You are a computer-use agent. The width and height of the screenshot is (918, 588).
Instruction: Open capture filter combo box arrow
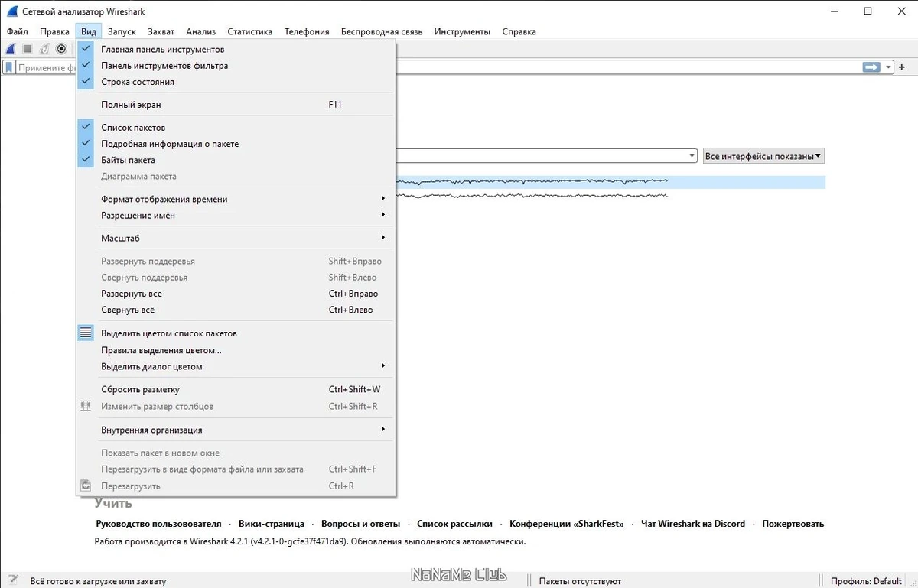click(x=692, y=156)
